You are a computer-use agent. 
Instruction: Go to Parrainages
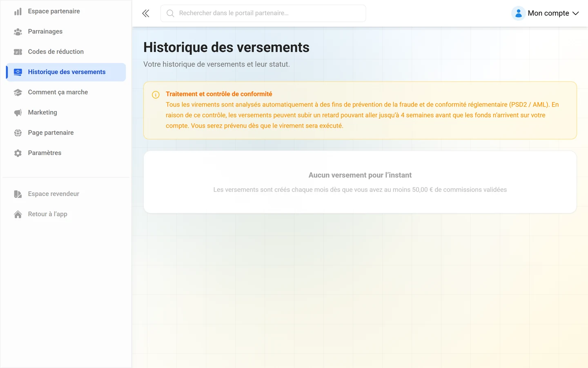pyautogui.click(x=66, y=31)
